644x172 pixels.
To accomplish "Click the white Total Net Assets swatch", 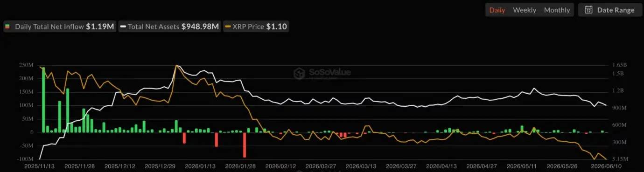I will 123,27.
